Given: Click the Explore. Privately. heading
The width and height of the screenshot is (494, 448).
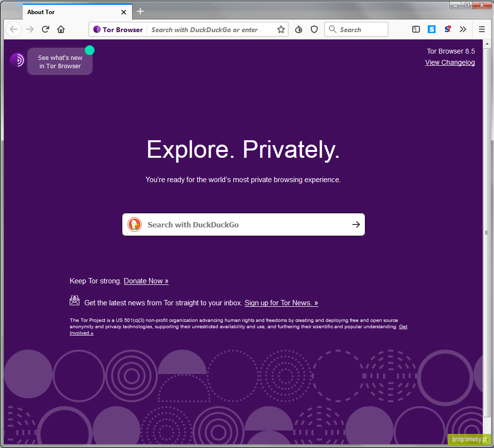Looking at the screenshot, I should (243, 149).
